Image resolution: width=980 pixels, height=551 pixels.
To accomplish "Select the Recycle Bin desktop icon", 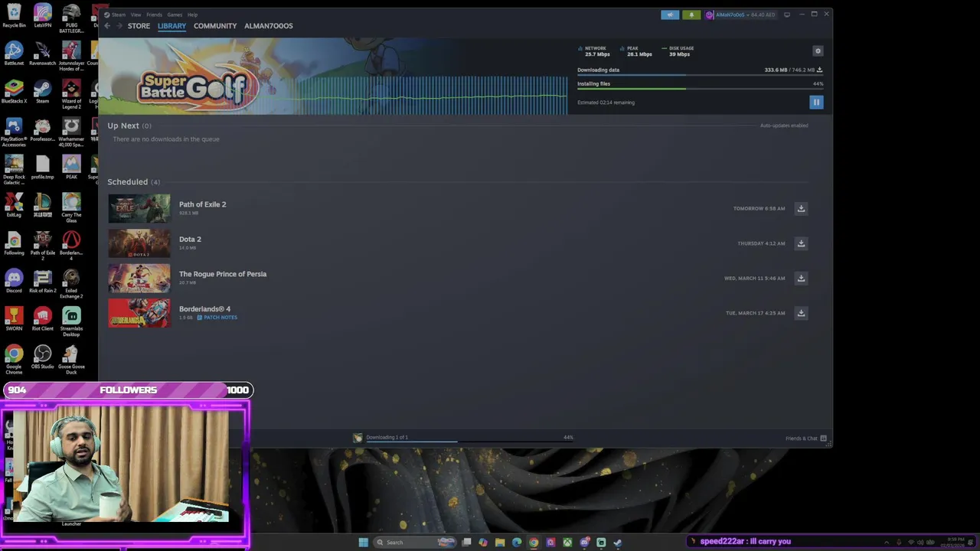I will coord(14,16).
